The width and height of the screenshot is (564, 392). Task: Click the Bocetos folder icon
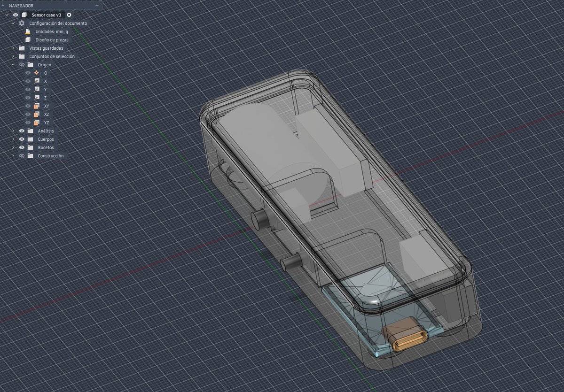(30, 147)
